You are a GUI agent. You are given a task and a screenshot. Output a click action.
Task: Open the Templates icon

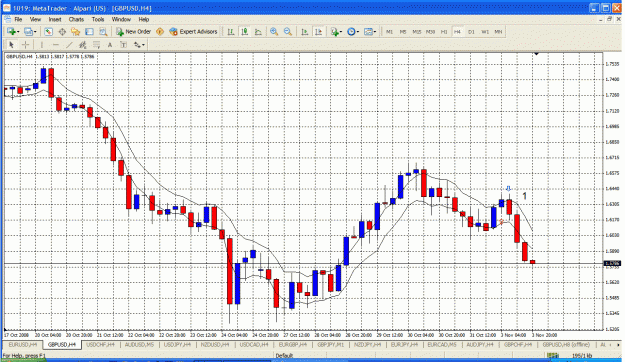(368, 31)
